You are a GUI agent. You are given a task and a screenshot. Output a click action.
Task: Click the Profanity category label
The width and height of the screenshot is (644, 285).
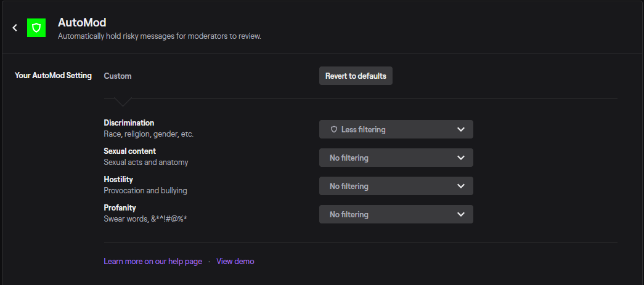(120, 207)
